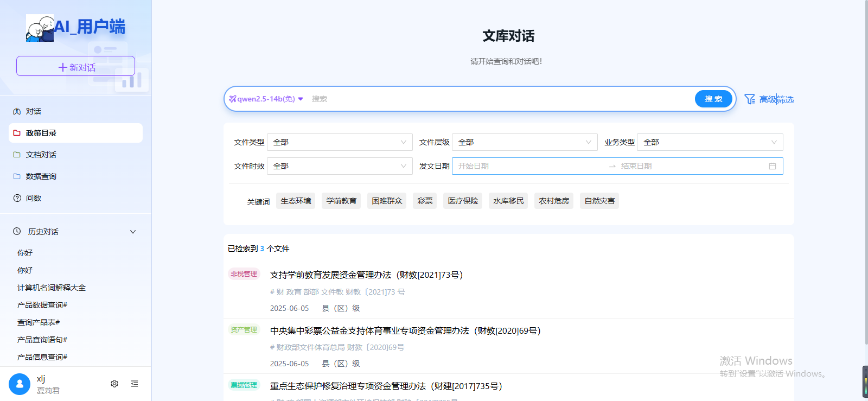Click the xlj user avatar icon
The height and width of the screenshot is (401, 868).
[x=20, y=384]
